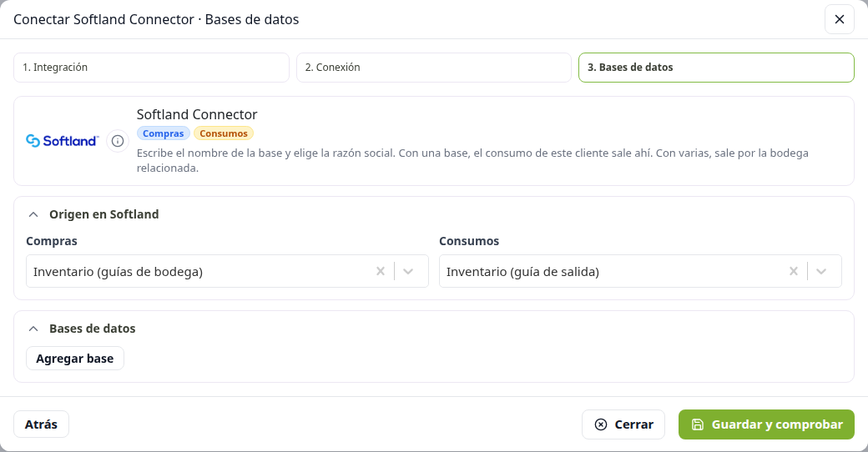Click the description text starting 'Escribe el nombre'
The width and height of the screenshot is (868, 452).
pos(472,160)
